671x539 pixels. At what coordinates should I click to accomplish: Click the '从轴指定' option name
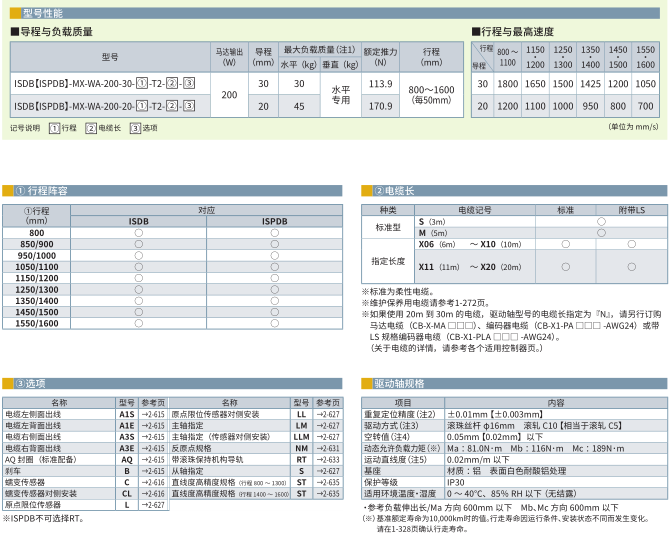pos(187,471)
